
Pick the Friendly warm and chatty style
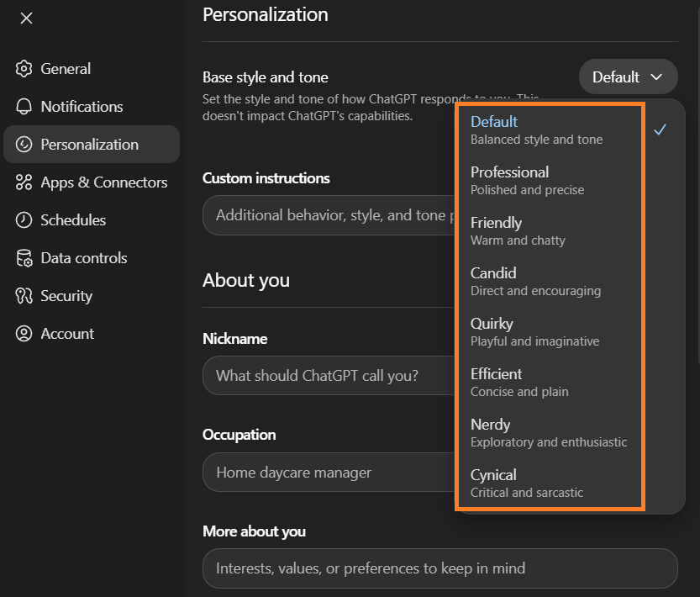click(571, 231)
